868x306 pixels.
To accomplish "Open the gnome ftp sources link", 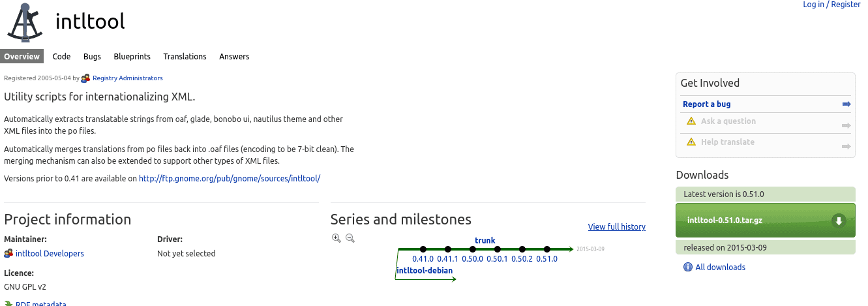I will point(230,178).
